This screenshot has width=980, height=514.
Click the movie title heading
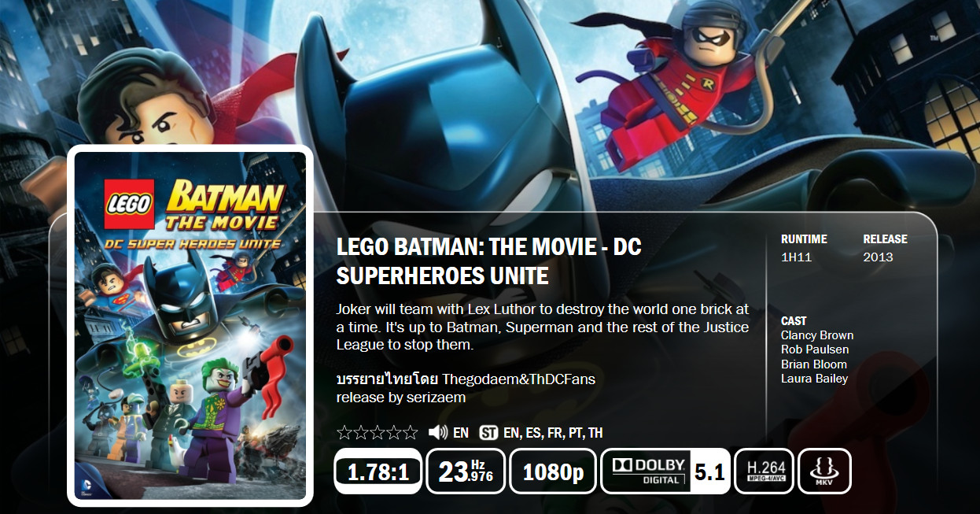[488, 261]
